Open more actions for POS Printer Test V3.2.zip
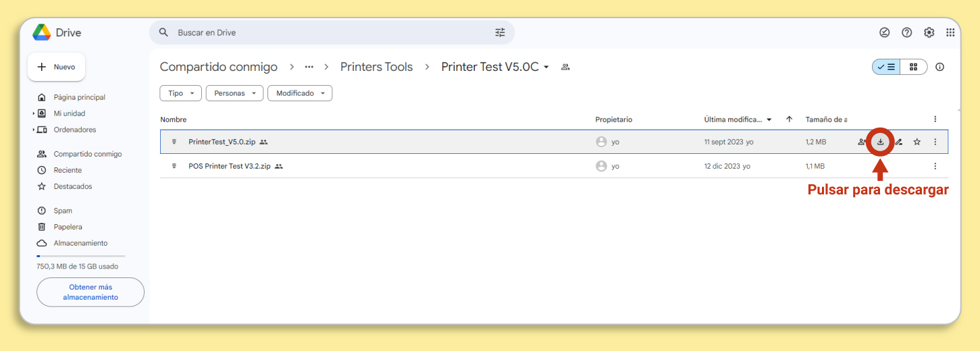 tap(935, 166)
